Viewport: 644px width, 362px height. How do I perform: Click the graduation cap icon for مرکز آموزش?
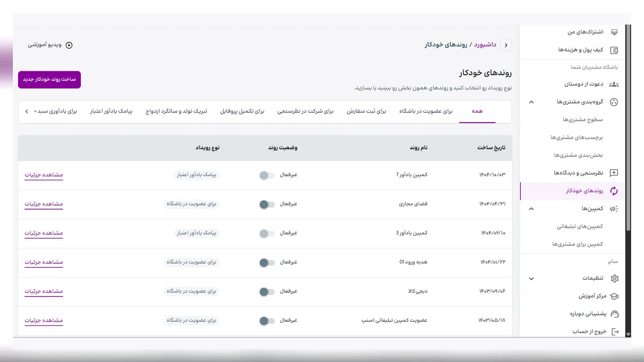pyautogui.click(x=614, y=296)
